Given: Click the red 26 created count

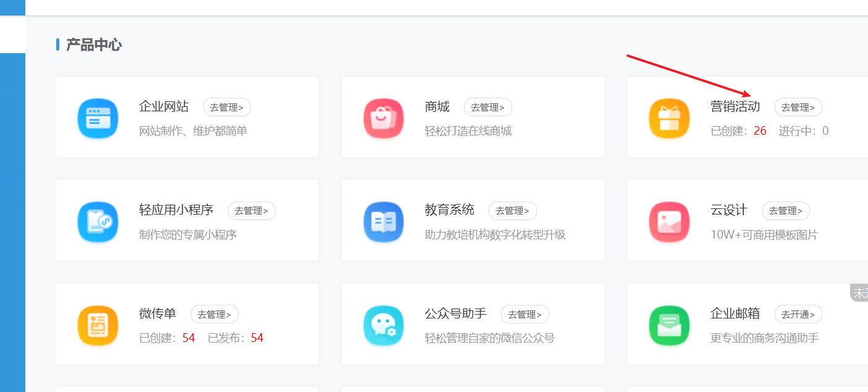Looking at the screenshot, I should (760, 130).
